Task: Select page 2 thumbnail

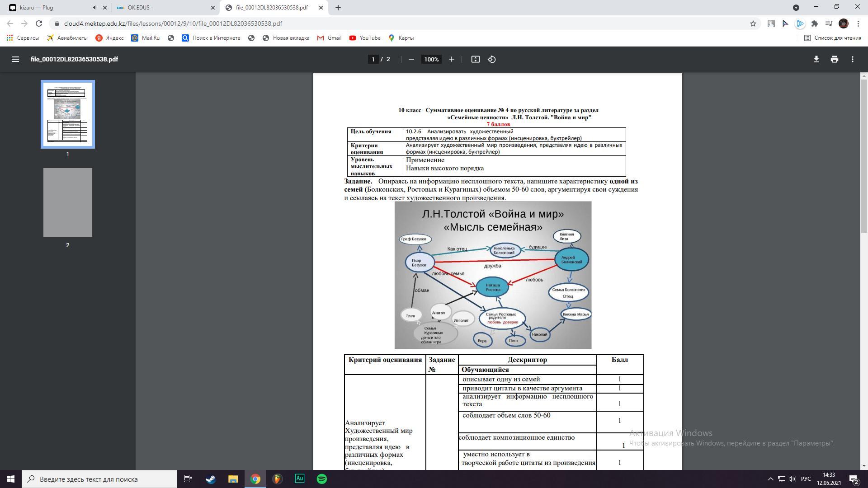Action: tap(68, 202)
